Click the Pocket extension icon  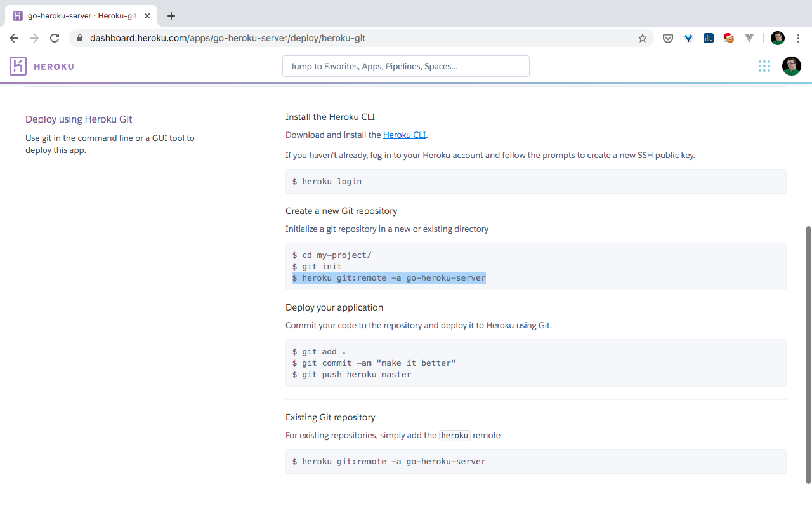click(x=668, y=38)
